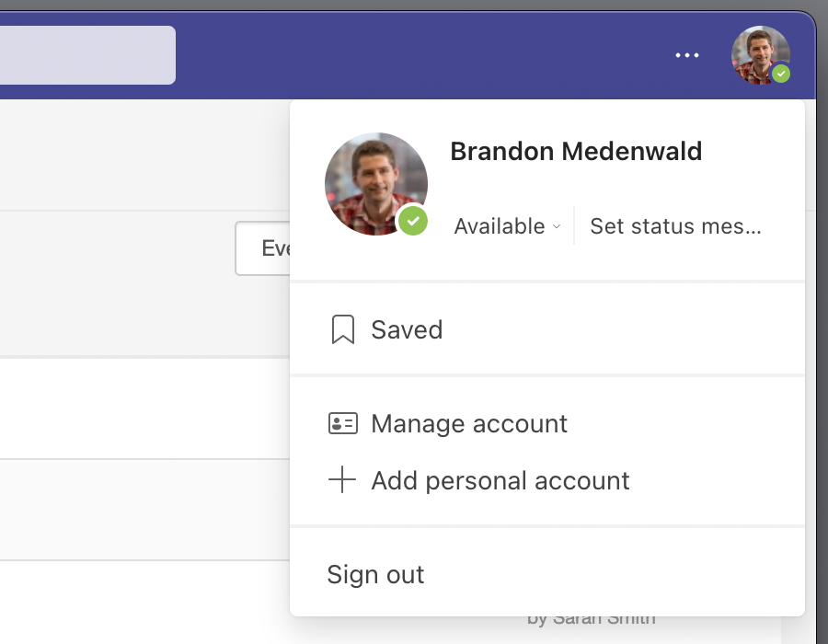Change availability using the green checkmark

412,221
